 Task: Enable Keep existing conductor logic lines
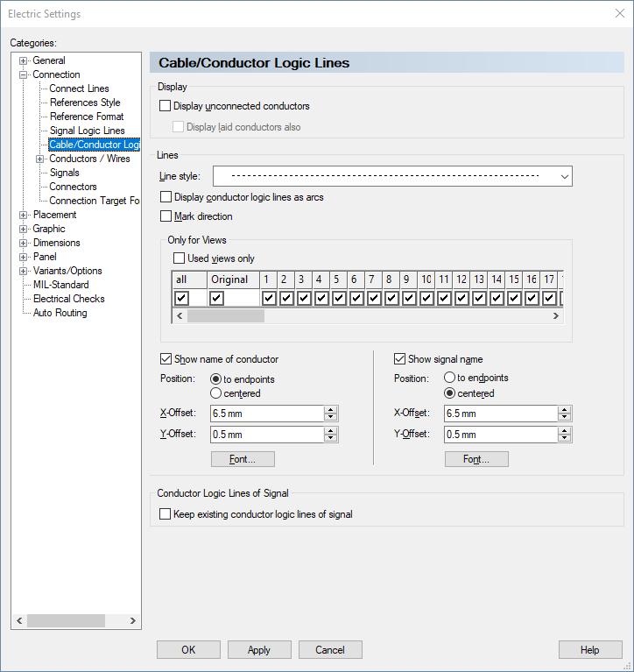166,514
